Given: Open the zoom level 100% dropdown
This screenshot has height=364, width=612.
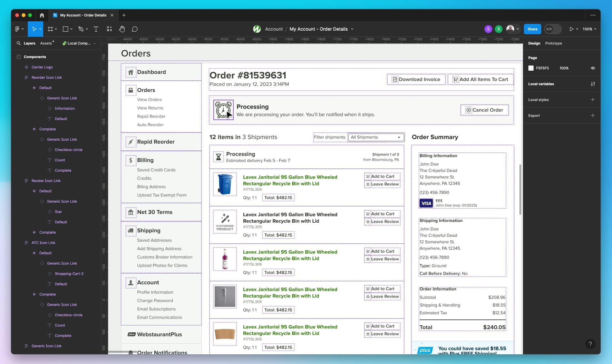Looking at the screenshot, I should pos(589,29).
